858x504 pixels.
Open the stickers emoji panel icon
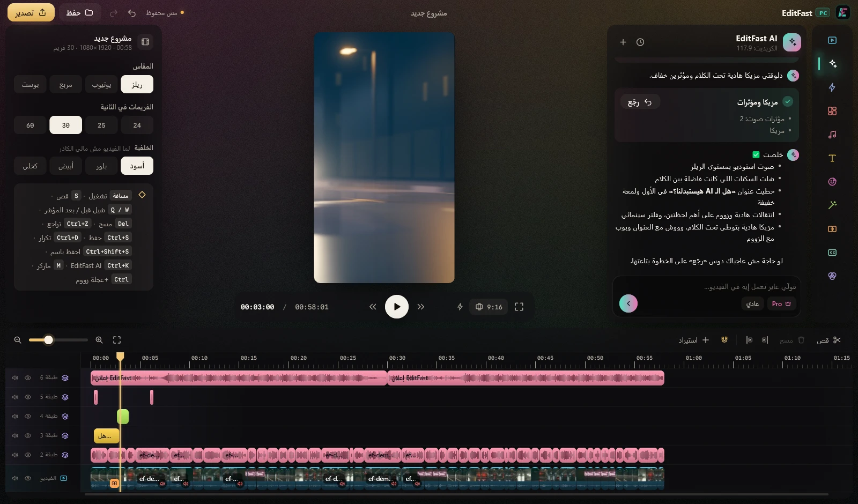pyautogui.click(x=832, y=182)
